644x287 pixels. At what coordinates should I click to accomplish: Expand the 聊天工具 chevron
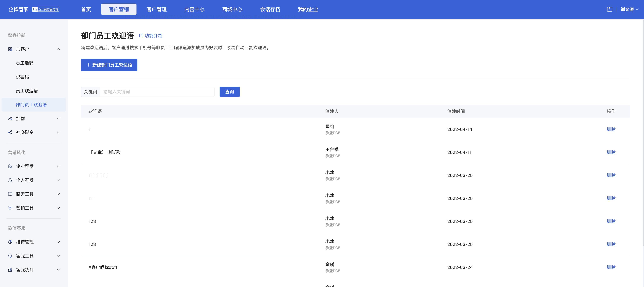[58, 194]
